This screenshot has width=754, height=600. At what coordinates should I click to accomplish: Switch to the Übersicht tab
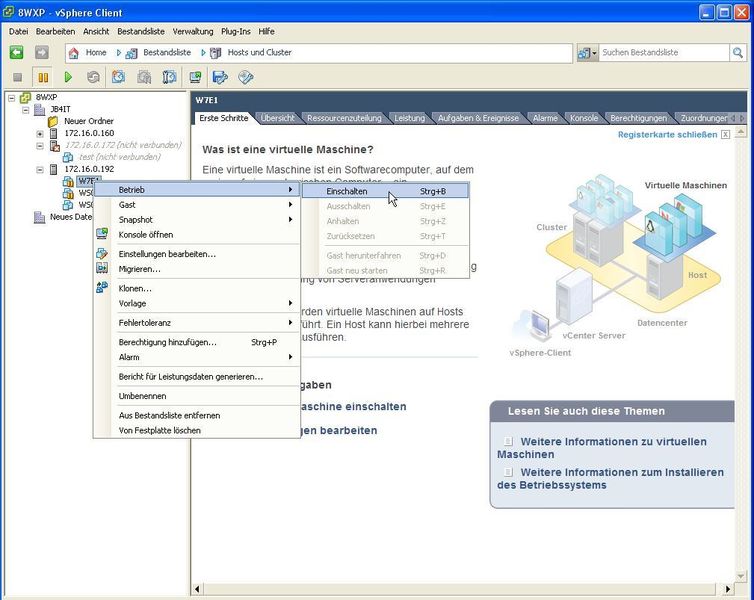(277, 118)
